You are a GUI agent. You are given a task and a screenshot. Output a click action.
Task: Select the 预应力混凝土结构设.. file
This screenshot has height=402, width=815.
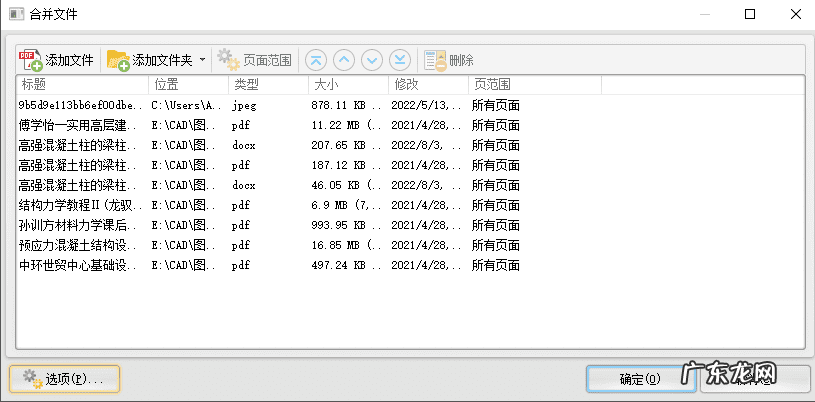point(411,245)
